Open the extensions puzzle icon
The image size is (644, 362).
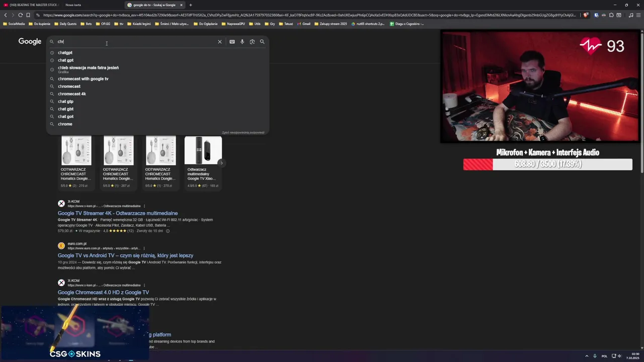click(x=611, y=15)
